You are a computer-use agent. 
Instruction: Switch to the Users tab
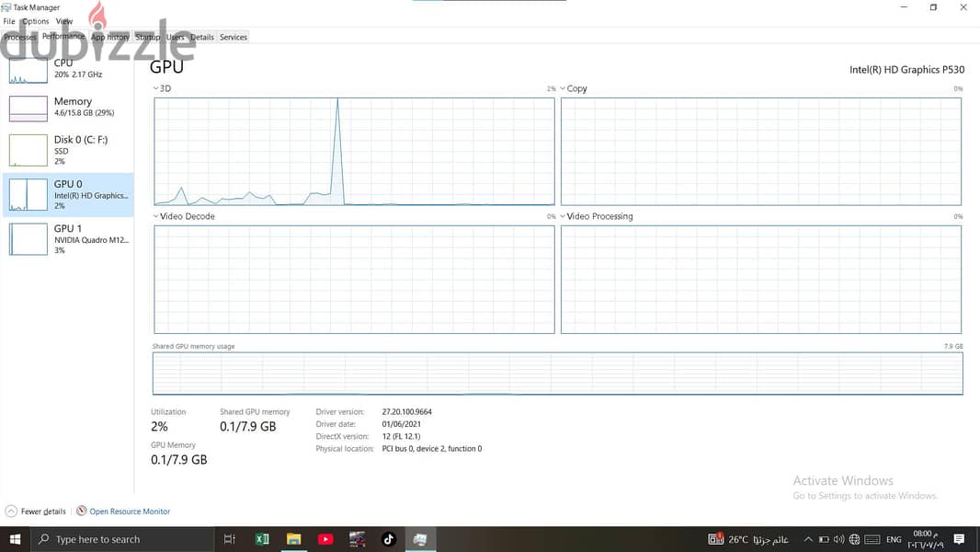point(176,38)
